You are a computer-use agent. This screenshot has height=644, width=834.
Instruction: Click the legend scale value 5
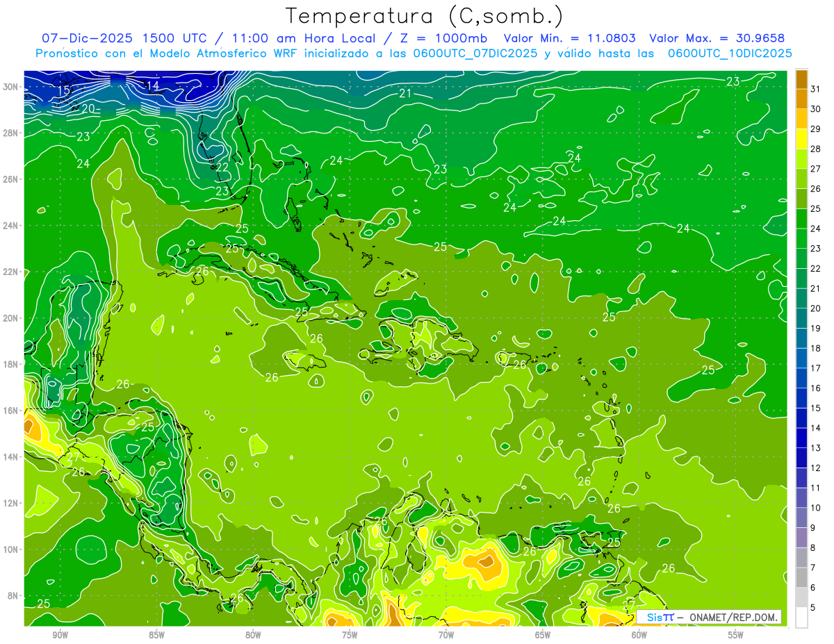813,607
